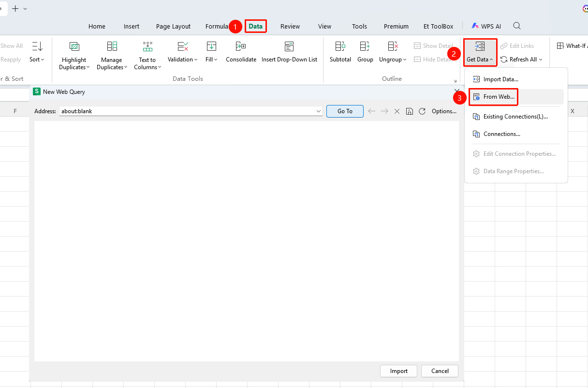Select column F header
Image resolution: width=588 pixels, height=388 pixels.
click(x=15, y=111)
